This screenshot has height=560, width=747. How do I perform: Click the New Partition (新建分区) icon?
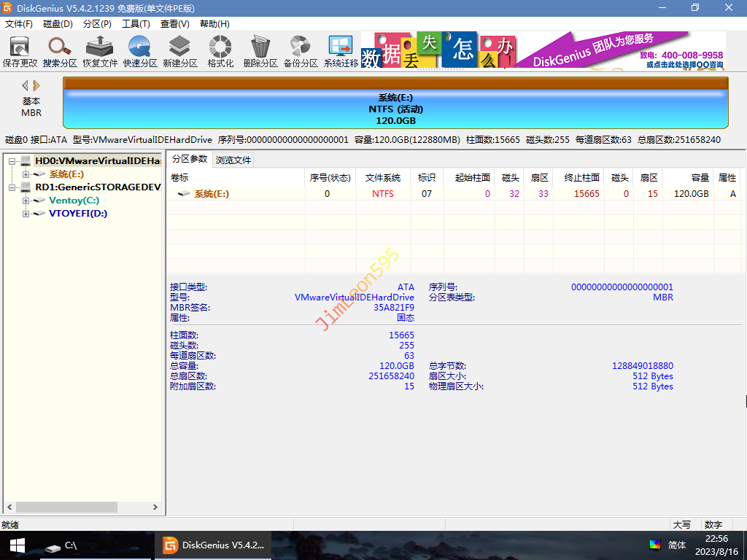point(180,51)
